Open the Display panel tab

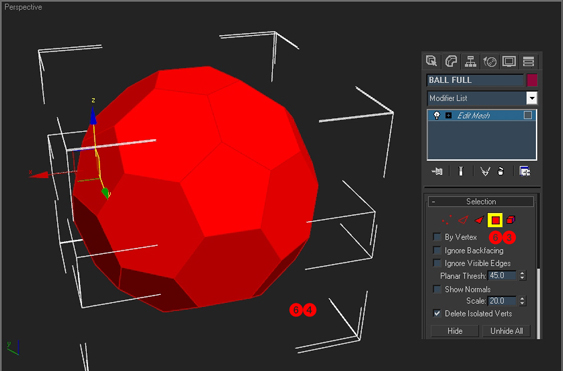tap(509, 61)
